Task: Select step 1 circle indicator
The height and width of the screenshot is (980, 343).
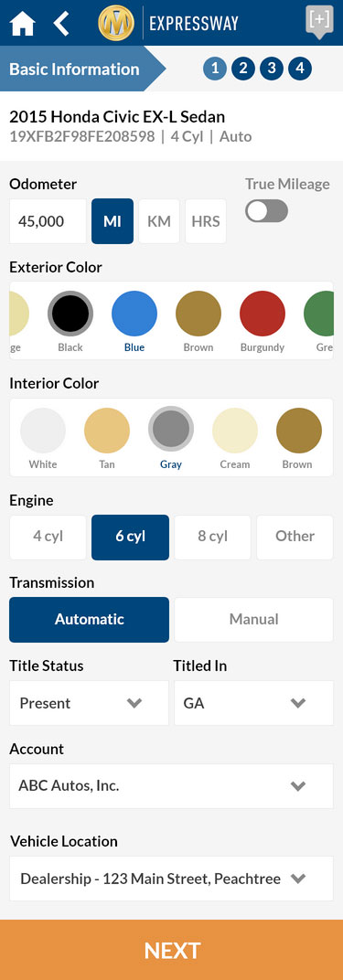Action: pyautogui.click(x=214, y=69)
